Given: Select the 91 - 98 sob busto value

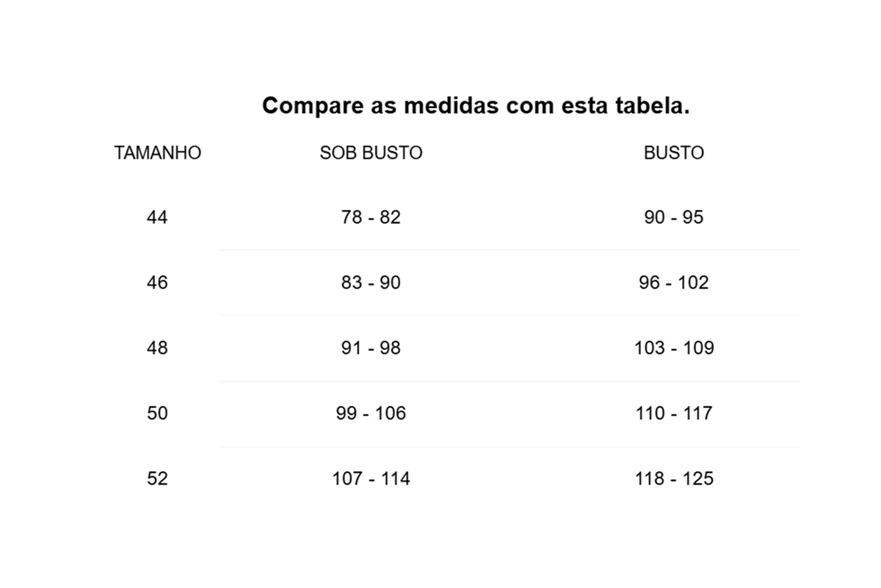Looking at the screenshot, I should tap(371, 348).
